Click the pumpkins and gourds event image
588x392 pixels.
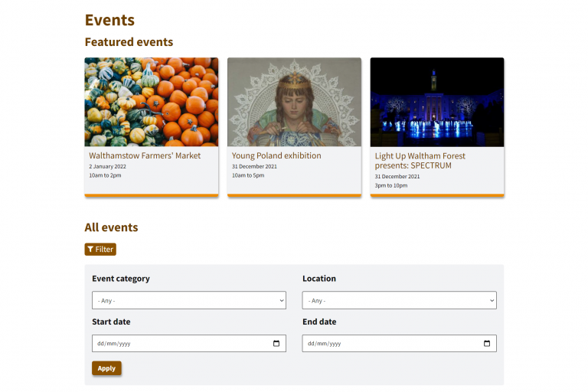coord(151,102)
